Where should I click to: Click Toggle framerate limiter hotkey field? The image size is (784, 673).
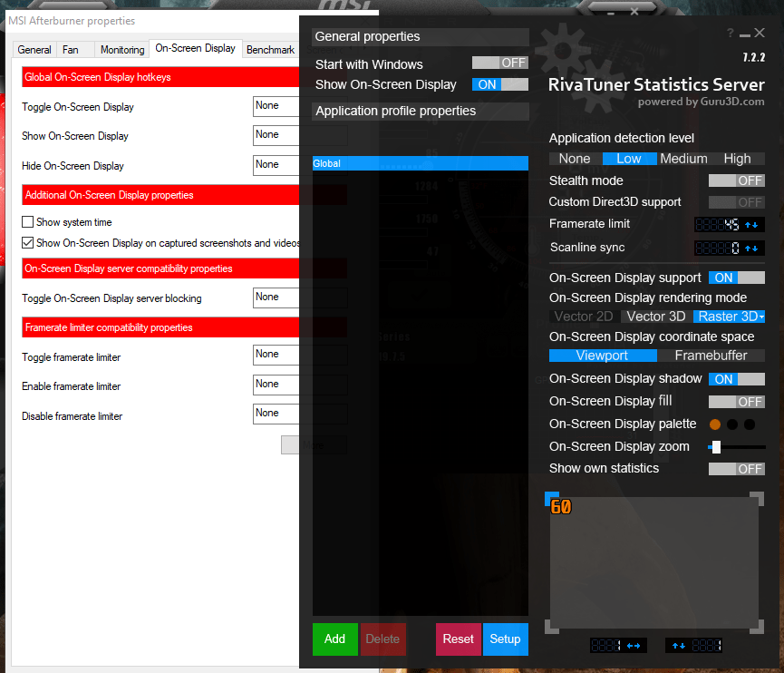(300, 355)
